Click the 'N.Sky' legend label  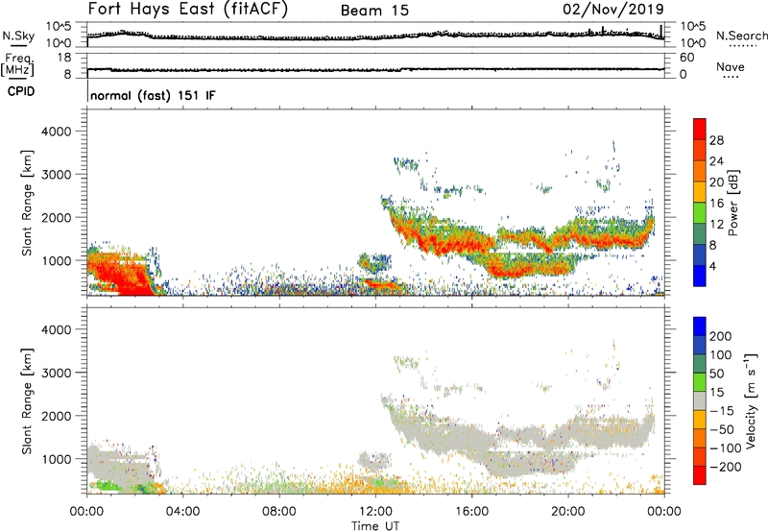(x=18, y=36)
